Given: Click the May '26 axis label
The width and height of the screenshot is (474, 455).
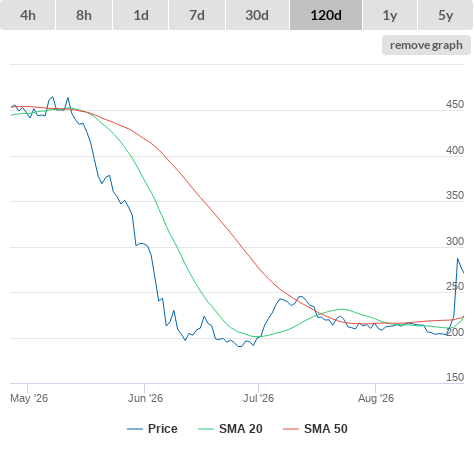Looking at the screenshot, I should pos(29,398).
